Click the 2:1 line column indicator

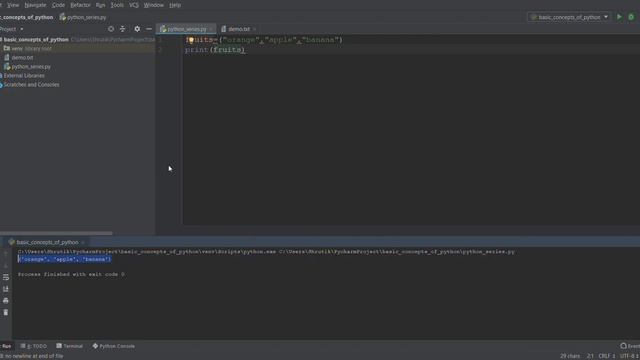(x=590, y=356)
